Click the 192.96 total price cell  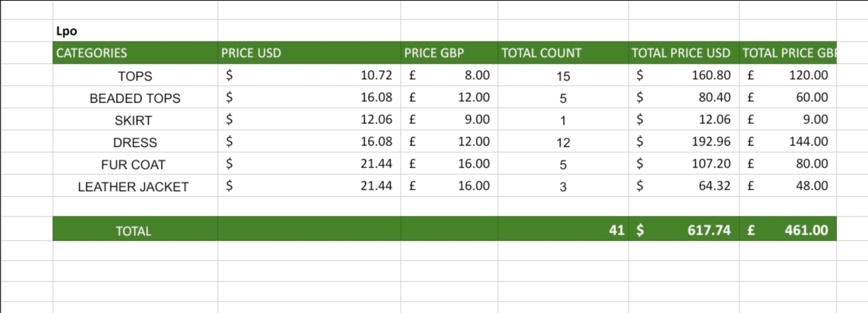coord(684,142)
